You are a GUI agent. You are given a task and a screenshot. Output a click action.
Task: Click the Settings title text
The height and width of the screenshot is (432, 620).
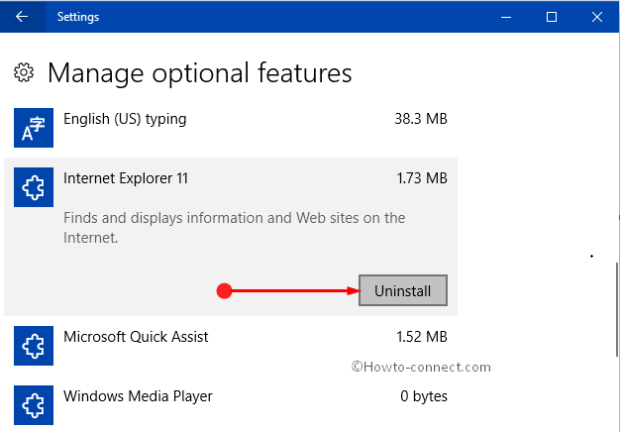[x=78, y=17]
